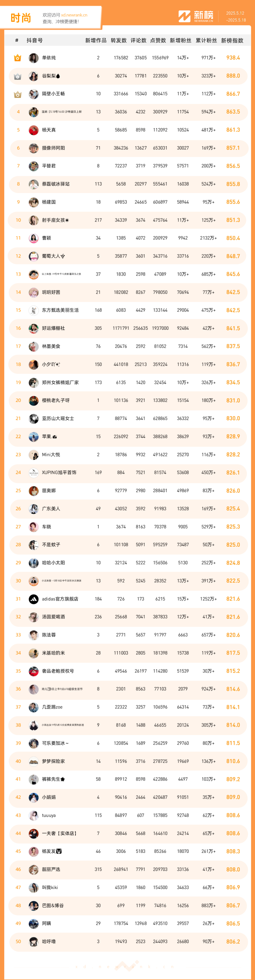Click the bronze crown third-place icon
The width and height of the screenshot is (255, 980).
point(17,94)
